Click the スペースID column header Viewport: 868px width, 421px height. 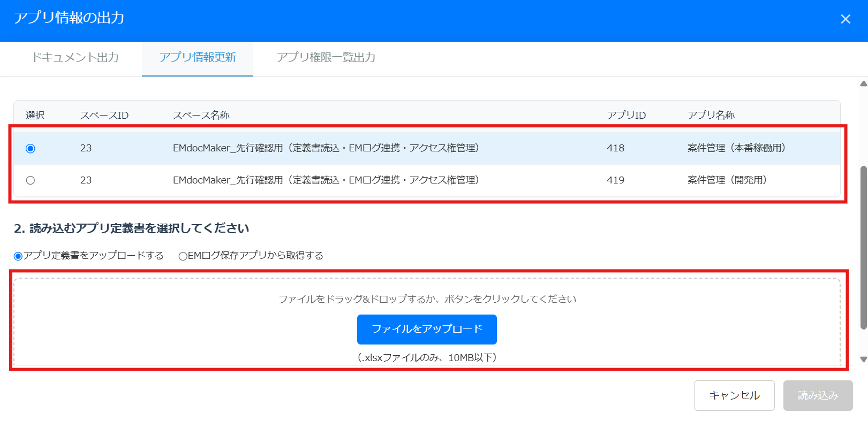(x=104, y=116)
